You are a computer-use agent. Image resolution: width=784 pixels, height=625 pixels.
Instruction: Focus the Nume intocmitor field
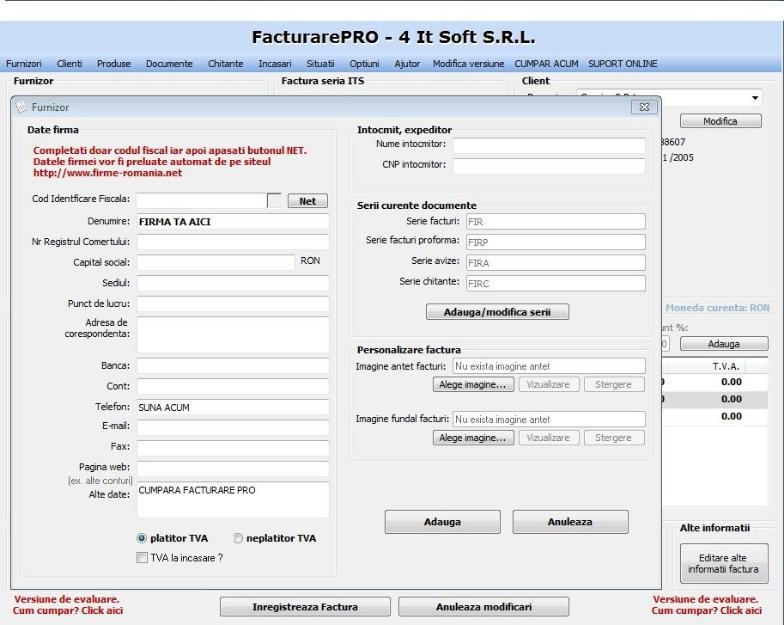click(548, 146)
